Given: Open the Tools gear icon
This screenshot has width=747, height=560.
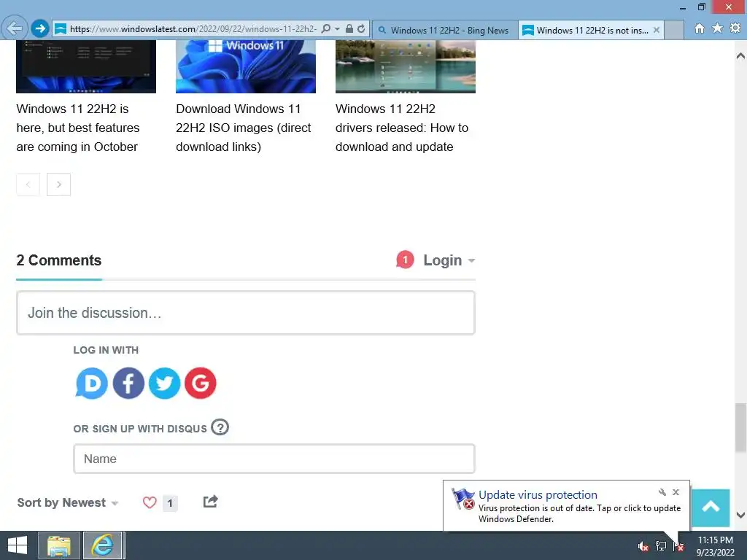Looking at the screenshot, I should point(735,28).
